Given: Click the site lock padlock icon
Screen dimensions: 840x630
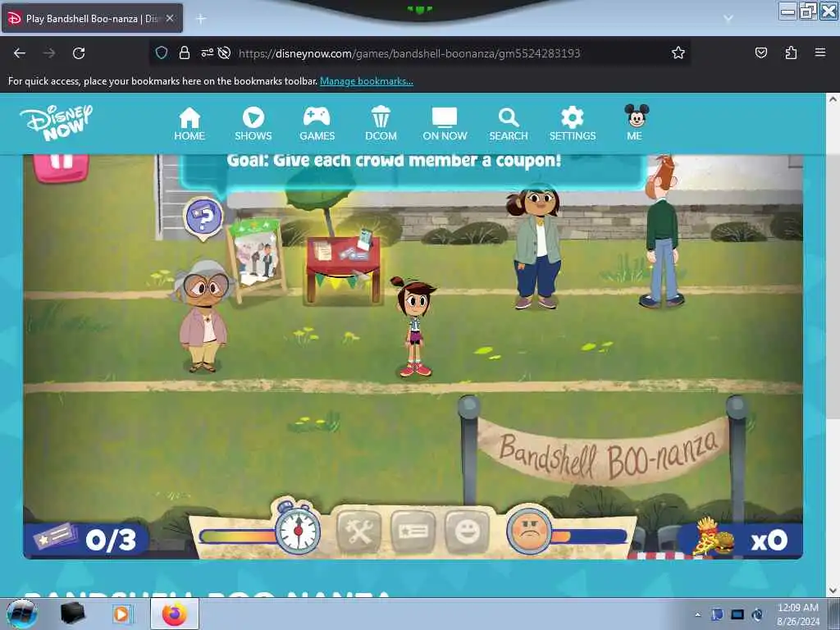Looking at the screenshot, I should coord(185,52).
